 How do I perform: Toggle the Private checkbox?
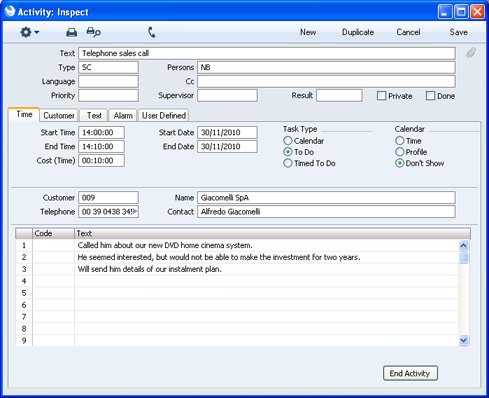(381, 96)
